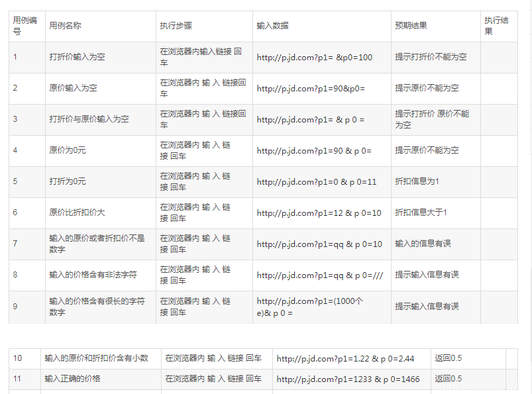Click the URL ending p1=qq & p 0=///
532x394 pixels.
tap(320, 275)
